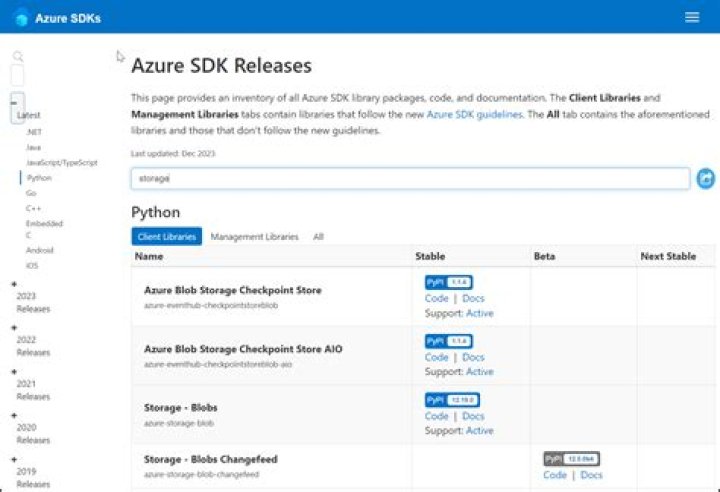Image resolution: width=720 pixels, height=492 pixels.
Task: Click 'Last updated: Dec 2023' text
Action: (173, 153)
